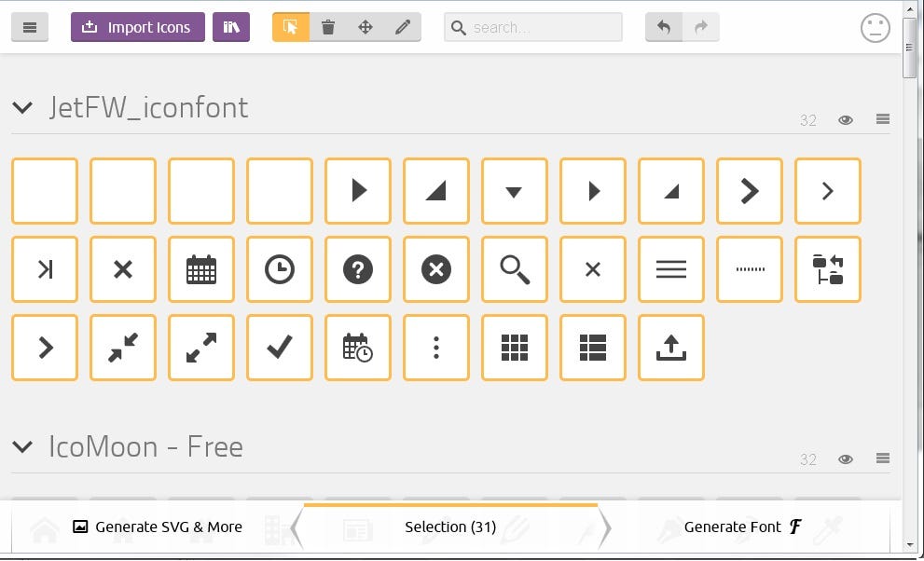Select the small down triangle icon

click(x=515, y=191)
